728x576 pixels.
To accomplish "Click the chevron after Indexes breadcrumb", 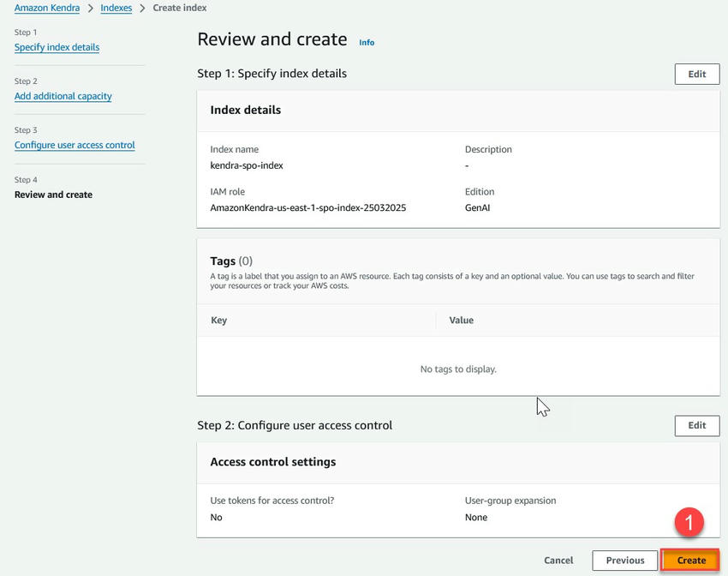I will 142,9.
